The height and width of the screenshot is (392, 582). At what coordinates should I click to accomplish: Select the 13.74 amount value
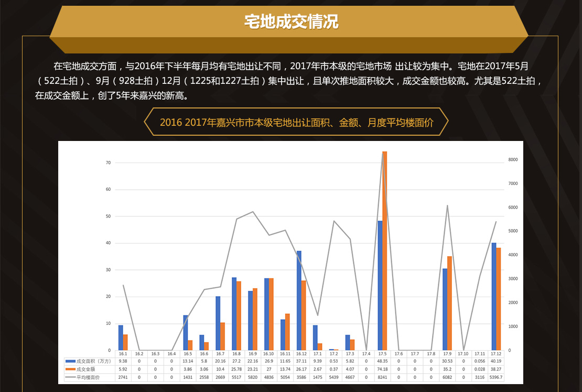coord(285,369)
